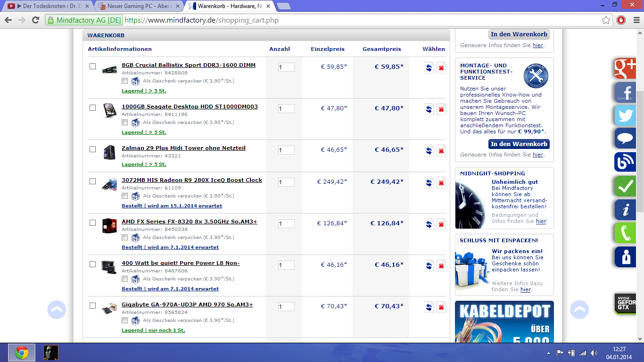Switch to the Neuer Gaming PC tab
The image size is (644, 362).
(137, 6)
